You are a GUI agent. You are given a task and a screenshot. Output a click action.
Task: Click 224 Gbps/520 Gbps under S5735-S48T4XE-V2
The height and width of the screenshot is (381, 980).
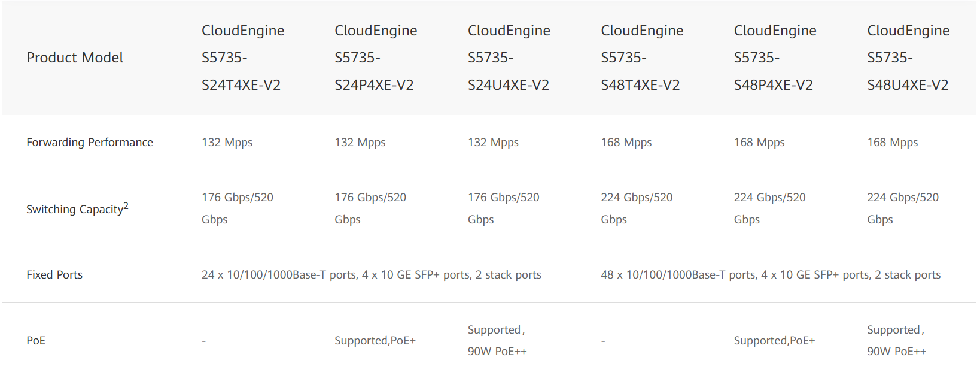click(x=636, y=208)
